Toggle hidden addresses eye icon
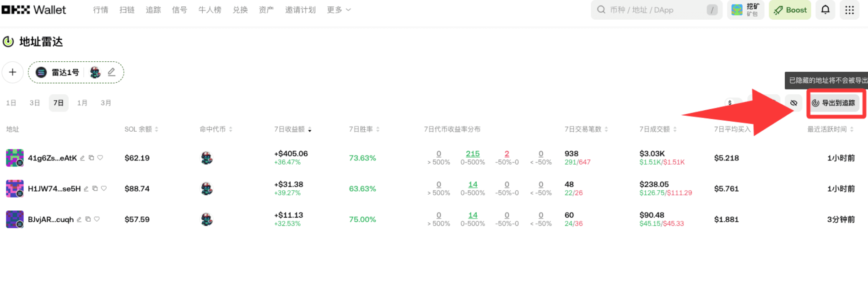 (x=793, y=103)
